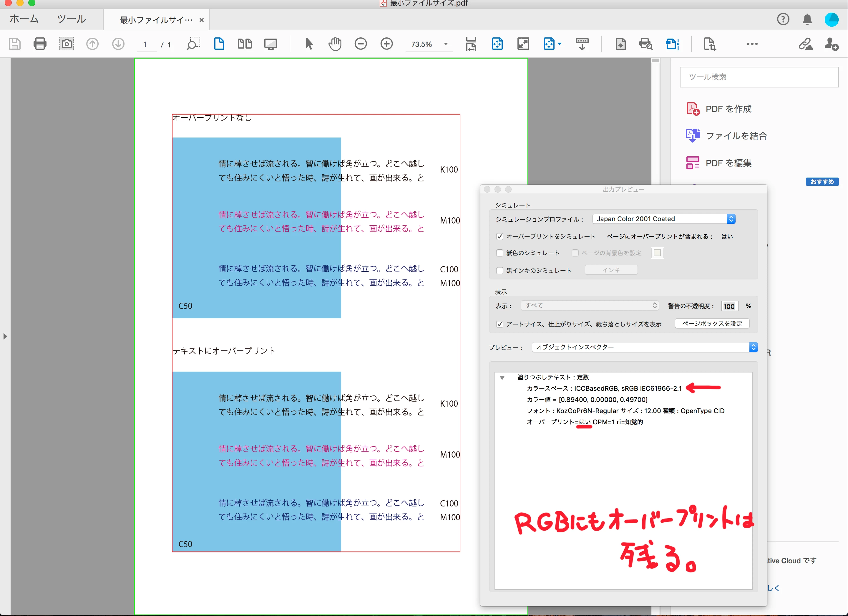Viewport: 848px width, 616px height.
Task: Enable 黒インキのシミュレート checkbox
Action: pos(499,270)
